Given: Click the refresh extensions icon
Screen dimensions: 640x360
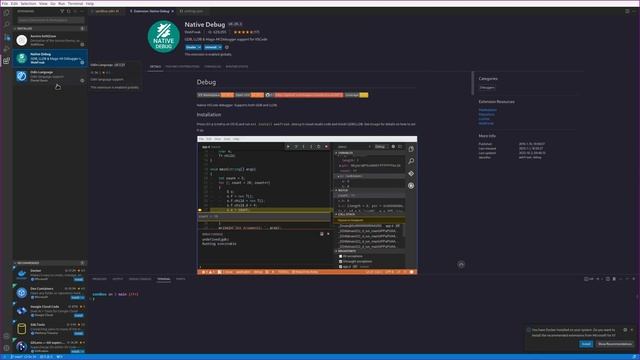Looking at the screenshot, I should tap(69, 11).
